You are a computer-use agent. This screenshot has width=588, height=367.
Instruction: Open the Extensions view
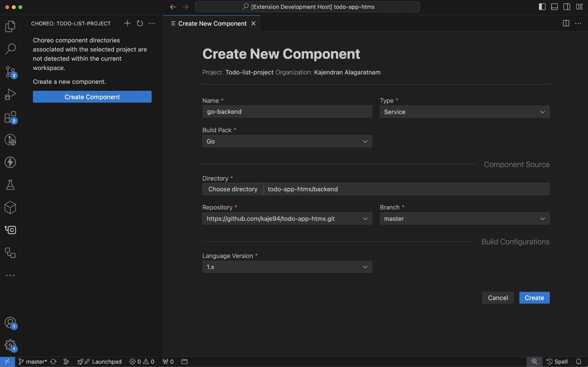tap(10, 117)
